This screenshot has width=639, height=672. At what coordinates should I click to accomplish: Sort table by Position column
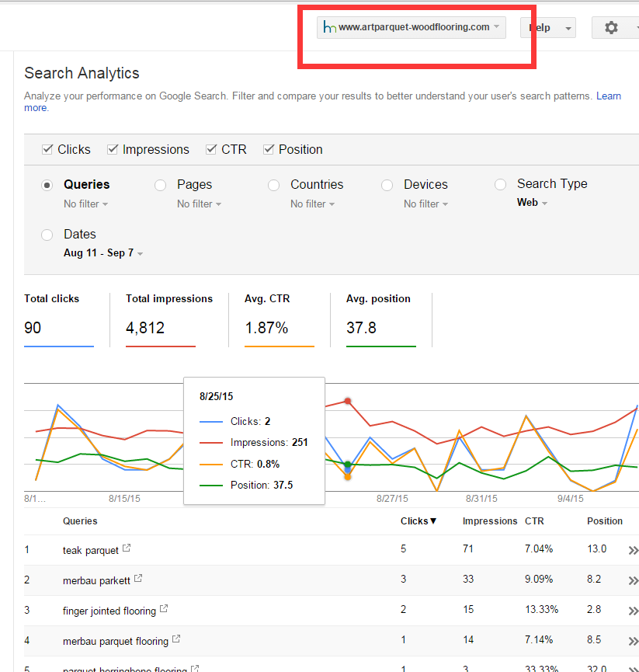(605, 521)
